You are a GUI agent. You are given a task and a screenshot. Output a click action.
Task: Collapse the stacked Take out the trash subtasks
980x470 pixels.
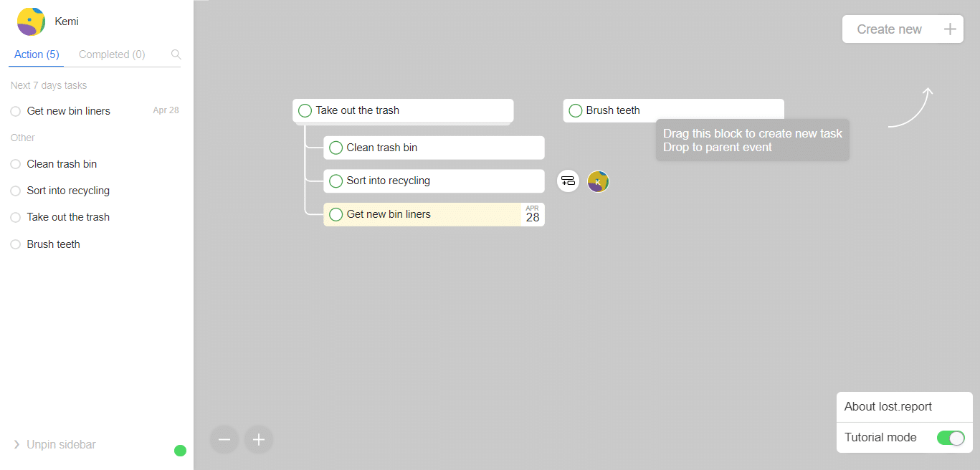click(403, 124)
